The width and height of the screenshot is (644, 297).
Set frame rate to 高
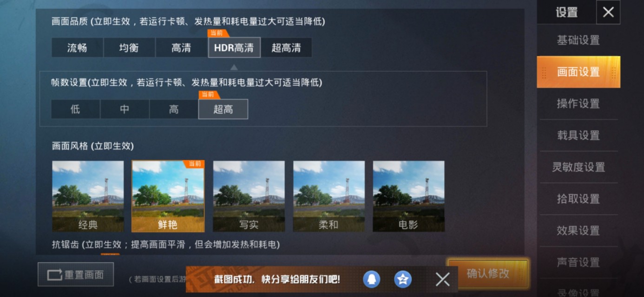pyautogui.click(x=174, y=109)
